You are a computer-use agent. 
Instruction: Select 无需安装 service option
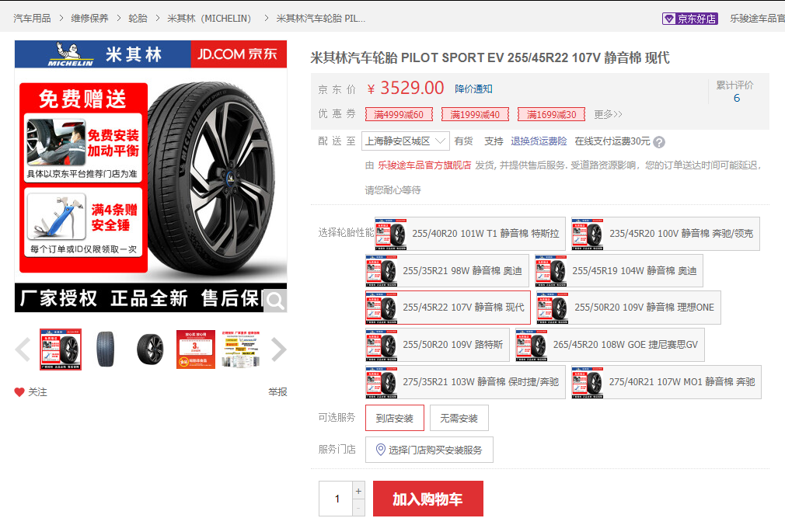tap(459, 418)
